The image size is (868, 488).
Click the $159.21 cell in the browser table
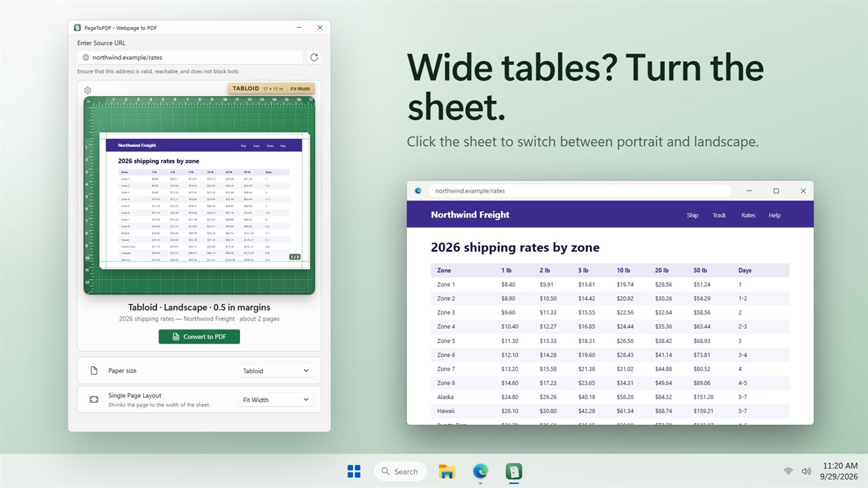click(x=703, y=411)
